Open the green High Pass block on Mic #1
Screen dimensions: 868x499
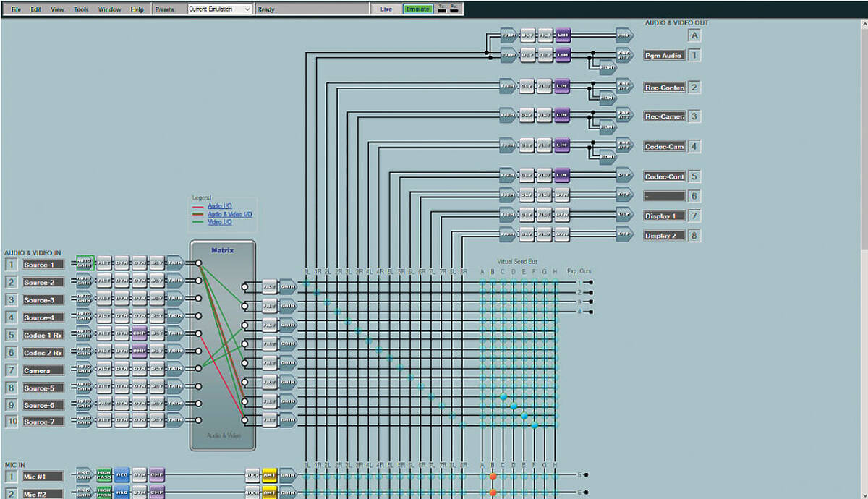click(104, 475)
